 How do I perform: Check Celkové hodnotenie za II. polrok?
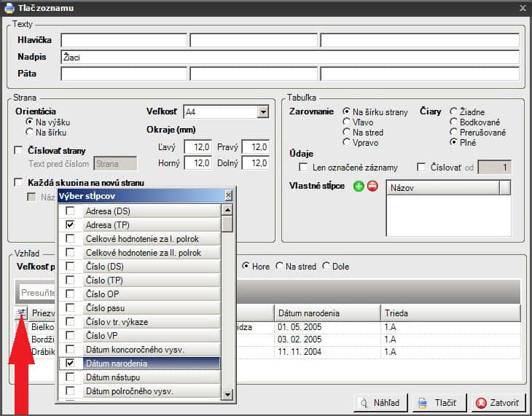(70, 253)
